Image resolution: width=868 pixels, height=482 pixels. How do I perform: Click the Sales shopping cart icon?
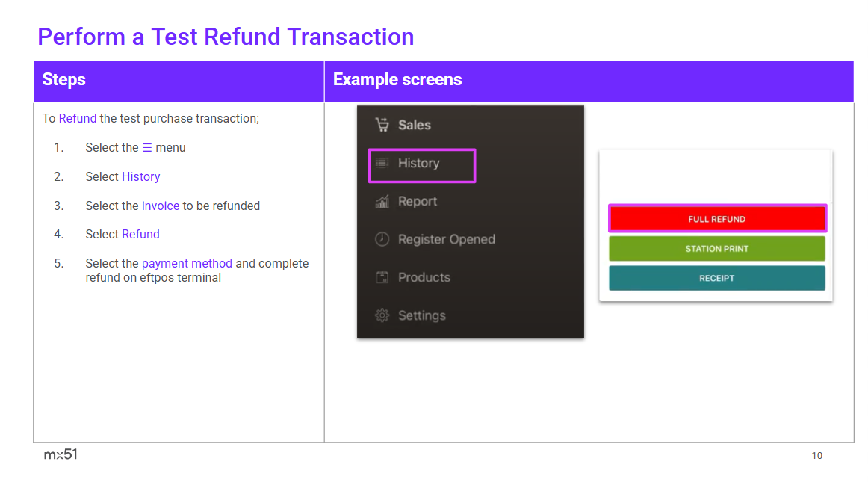382,125
